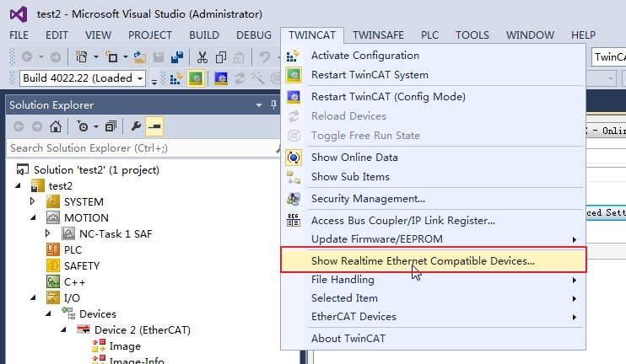Click the New Project toolbar icon

(x=82, y=57)
